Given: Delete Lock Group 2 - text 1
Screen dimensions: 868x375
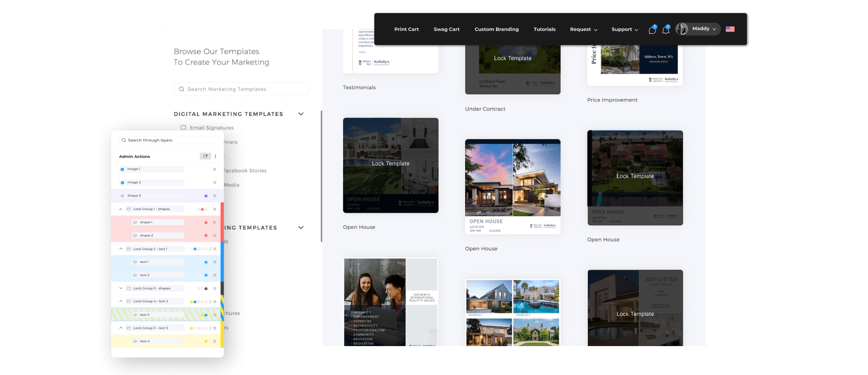Looking at the screenshot, I should click(x=215, y=249).
